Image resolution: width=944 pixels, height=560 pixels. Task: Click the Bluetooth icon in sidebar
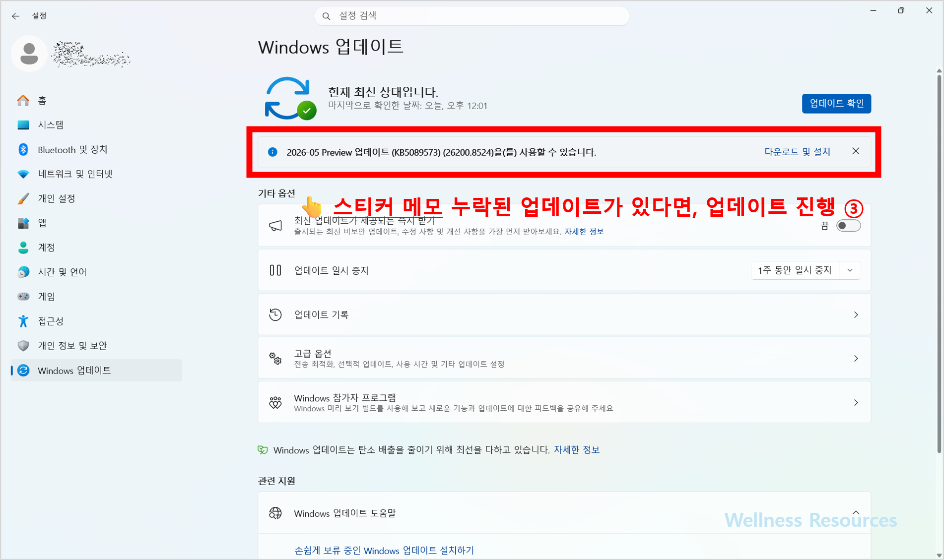pos(23,149)
